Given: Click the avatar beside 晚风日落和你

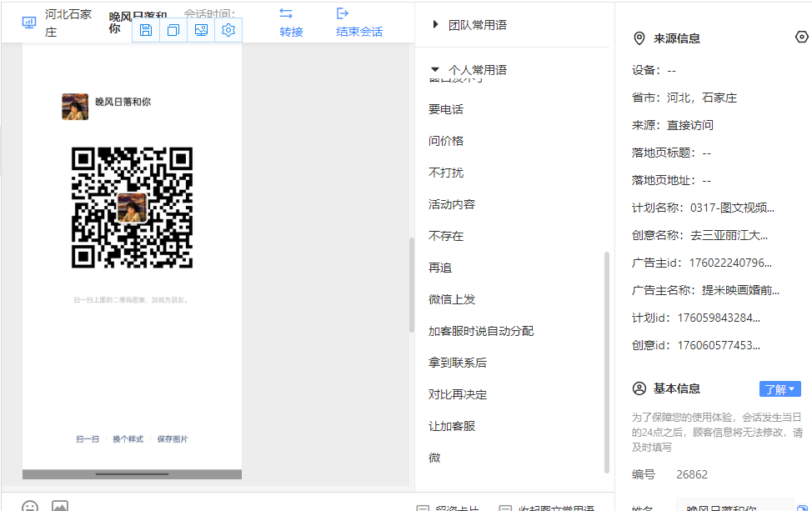Looking at the screenshot, I should point(75,107).
